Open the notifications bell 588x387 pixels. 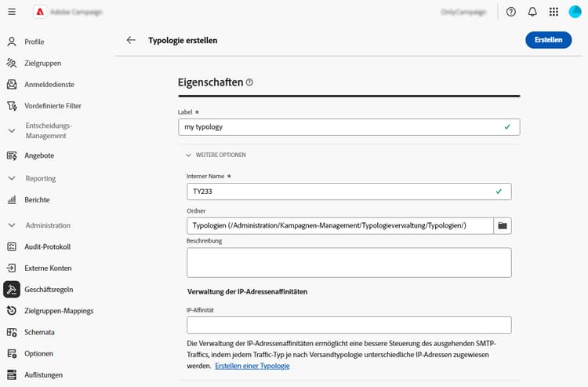coord(532,13)
